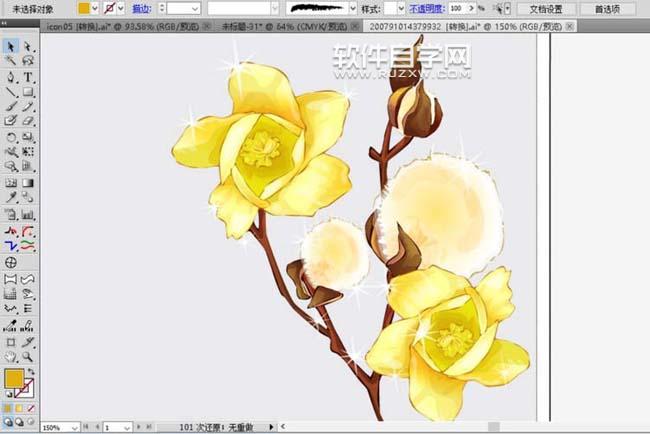Activate the Hand tool

[11, 355]
